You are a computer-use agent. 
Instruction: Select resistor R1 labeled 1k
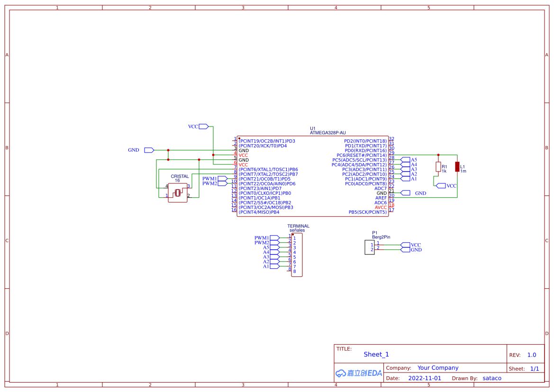(438, 167)
